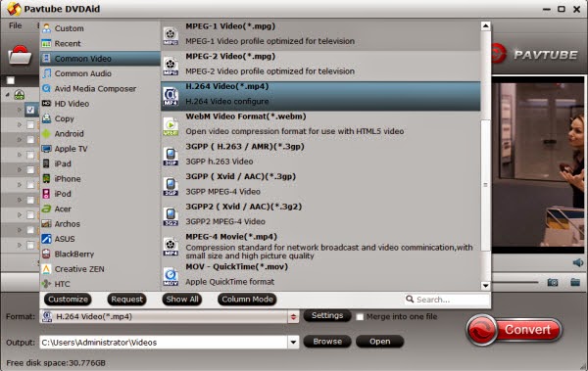This screenshot has height=371, width=588.
Task: Click the Request button
Action: tap(126, 299)
